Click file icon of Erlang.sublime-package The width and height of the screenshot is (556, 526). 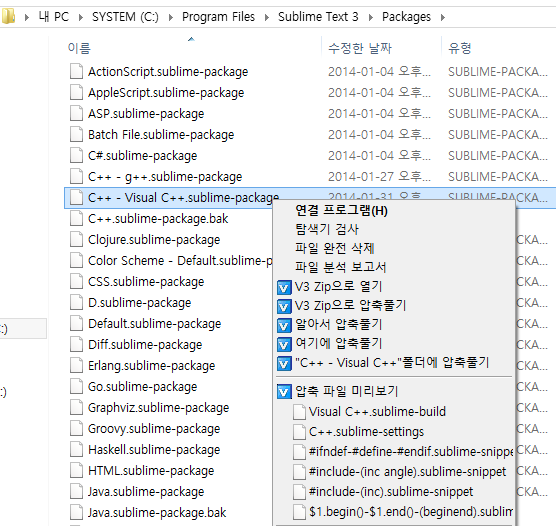coord(76,365)
